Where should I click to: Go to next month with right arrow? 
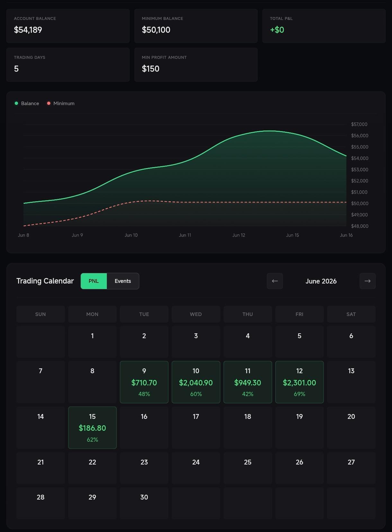click(x=368, y=281)
